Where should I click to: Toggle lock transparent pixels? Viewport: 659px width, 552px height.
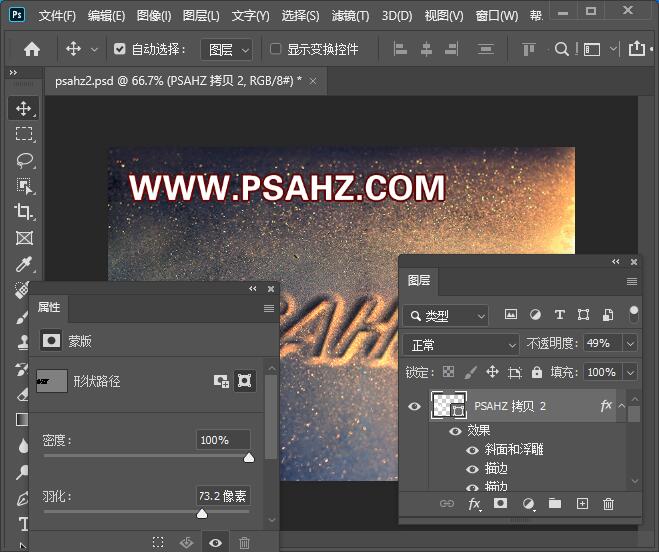point(448,372)
